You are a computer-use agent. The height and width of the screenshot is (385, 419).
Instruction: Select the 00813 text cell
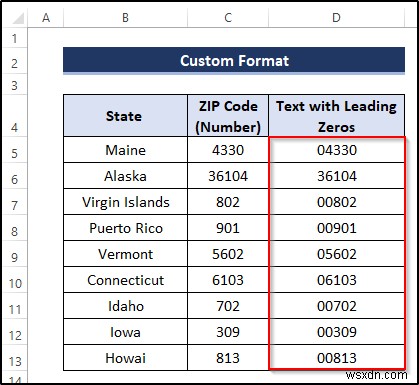coord(337,358)
